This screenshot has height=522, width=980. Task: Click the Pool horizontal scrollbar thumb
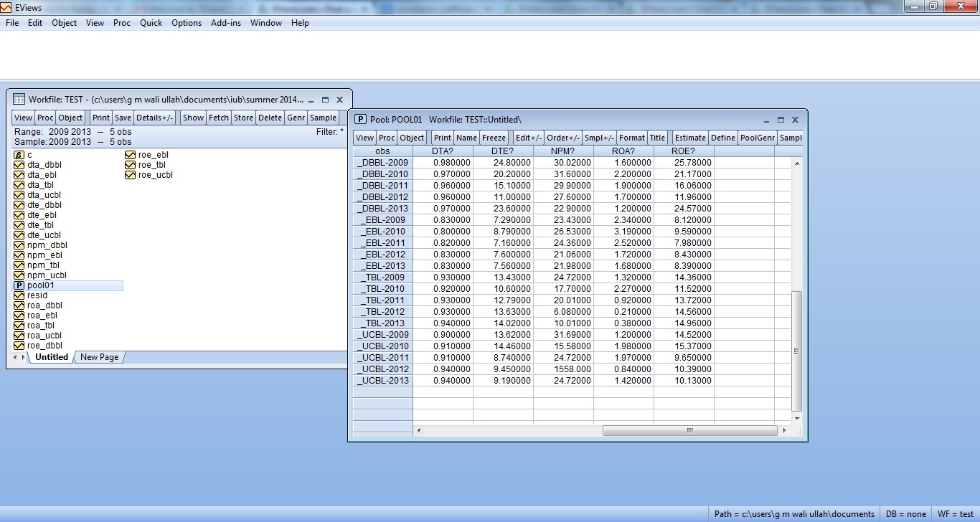pyautogui.click(x=690, y=431)
